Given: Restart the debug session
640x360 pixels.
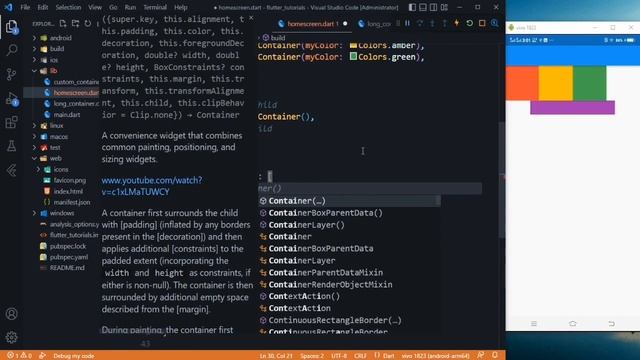Looking at the screenshot, I should [x=469, y=23].
